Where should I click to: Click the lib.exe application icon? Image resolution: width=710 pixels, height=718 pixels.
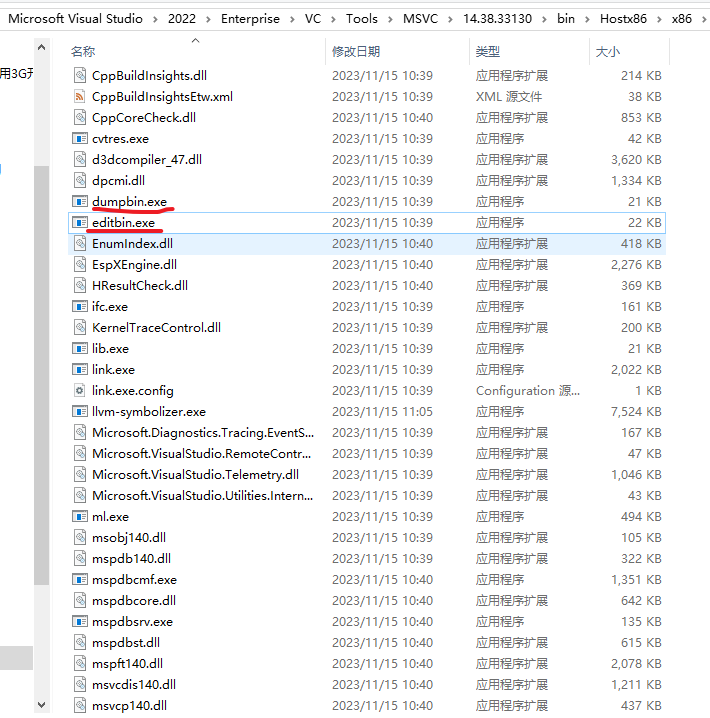tap(80, 348)
